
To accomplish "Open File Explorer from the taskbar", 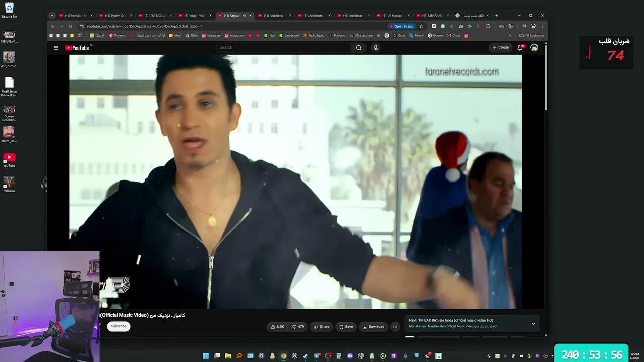I will (x=228, y=356).
